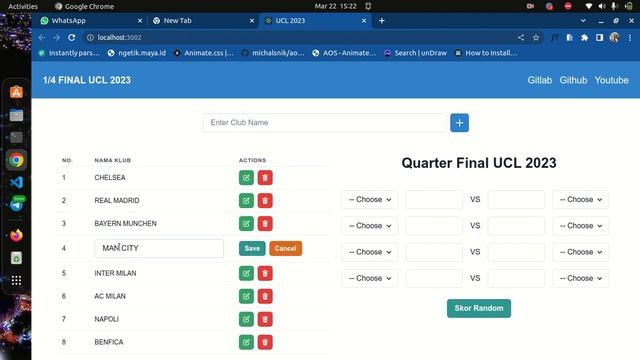Bookmark this page with the star icon
This screenshot has height=360, width=640.
click(536, 38)
